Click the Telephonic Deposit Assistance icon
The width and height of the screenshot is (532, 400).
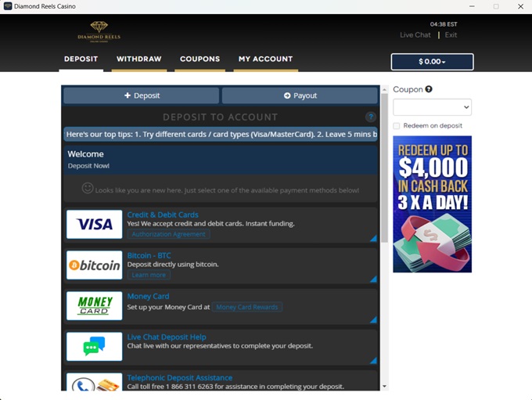click(x=95, y=383)
